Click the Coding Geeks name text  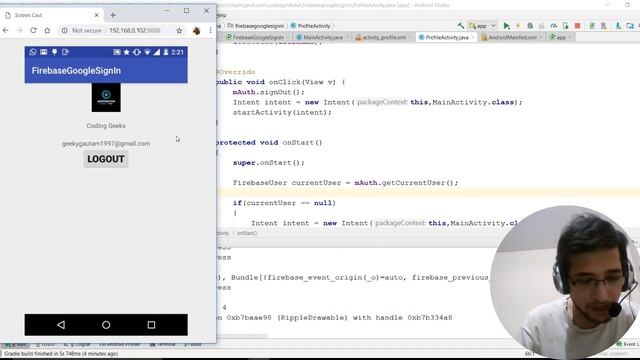[x=106, y=126]
